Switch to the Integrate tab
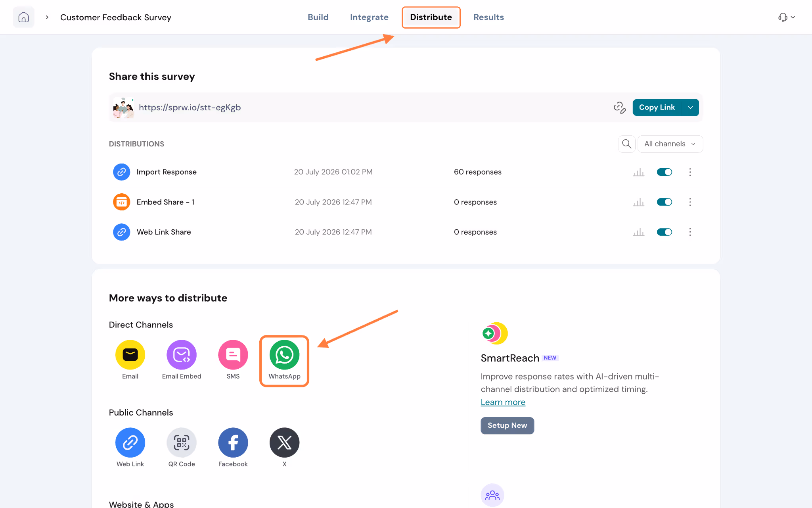Image resolution: width=812 pixels, height=508 pixels. pos(369,17)
